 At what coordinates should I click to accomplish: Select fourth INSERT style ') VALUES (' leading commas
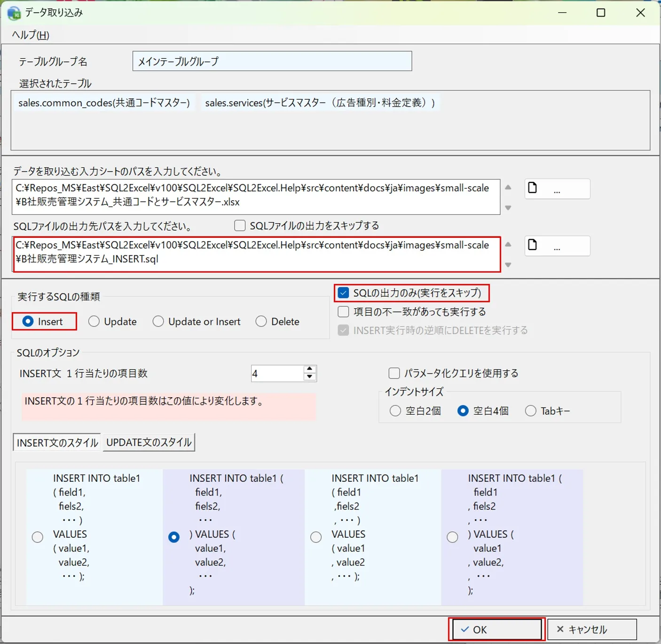pos(452,537)
